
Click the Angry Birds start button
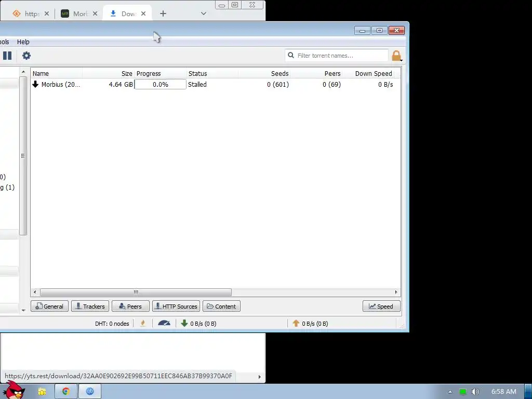13,390
